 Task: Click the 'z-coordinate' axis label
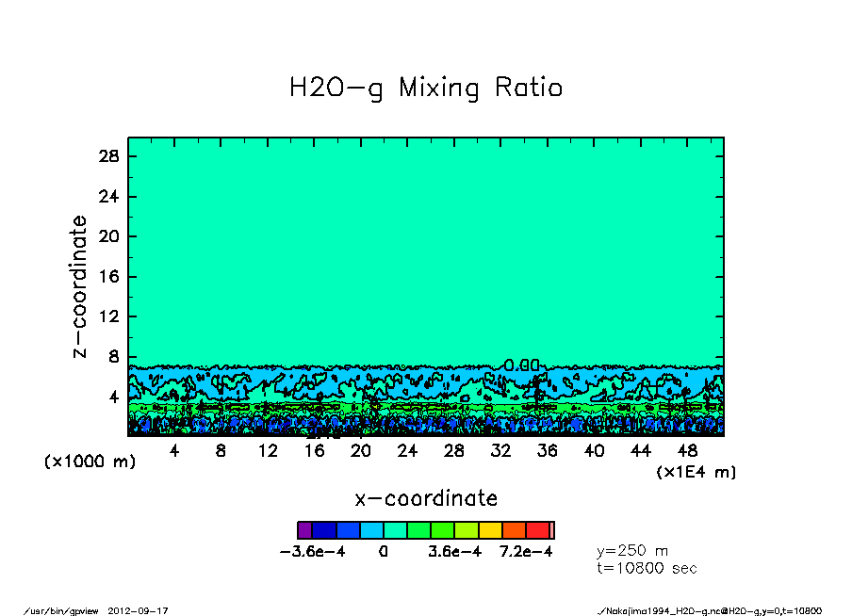coord(80,286)
